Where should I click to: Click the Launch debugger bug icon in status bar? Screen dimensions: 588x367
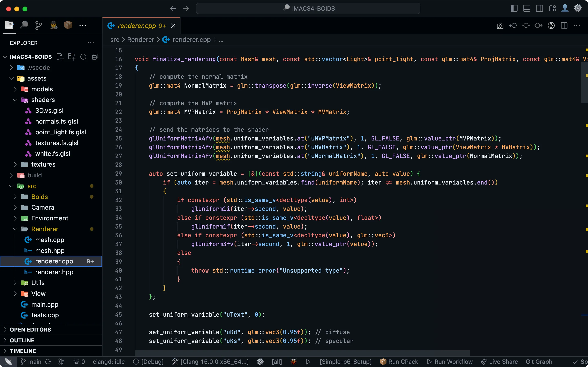click(x=294, y=362)
